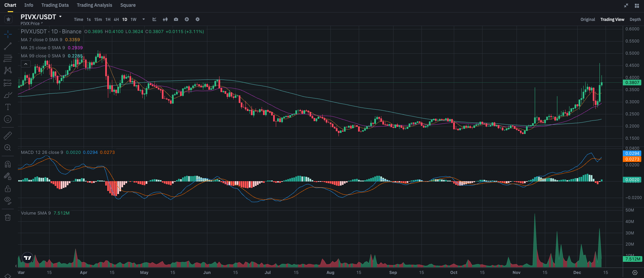Image resolution: width=644 pixels, height=278 pixels.
Task: Click the 0.0294 MACD value label
Action: tap(632, 154)
